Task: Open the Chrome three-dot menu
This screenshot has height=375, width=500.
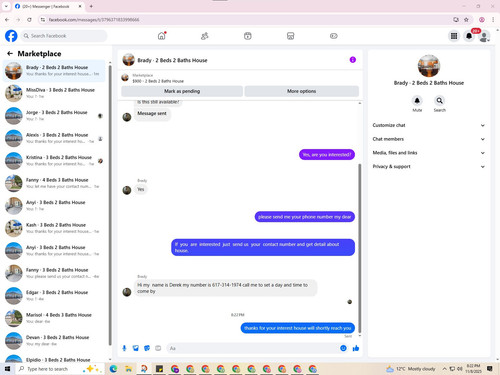Action: tap(493, 20)
